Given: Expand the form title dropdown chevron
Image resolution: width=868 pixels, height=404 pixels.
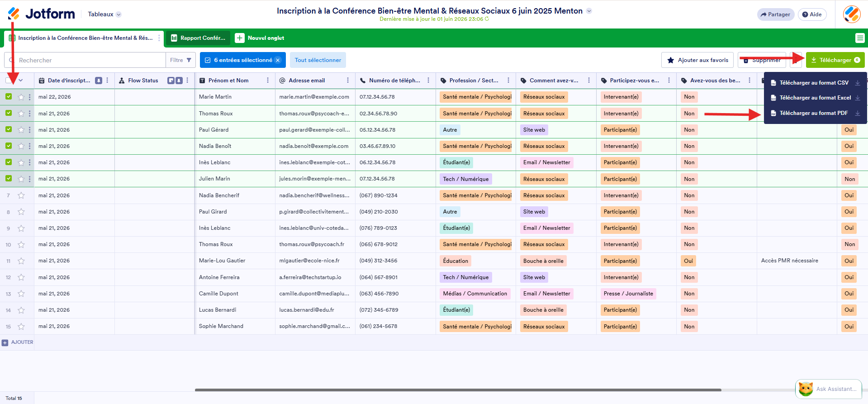Looking at the screenshot, I should (x=589, y=11).
